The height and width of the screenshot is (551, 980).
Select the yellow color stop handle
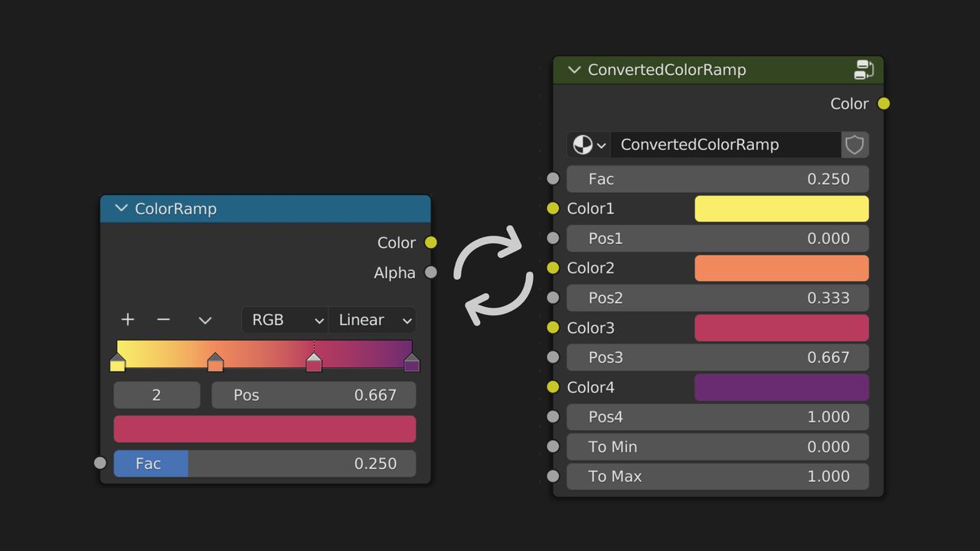(117, 363)
